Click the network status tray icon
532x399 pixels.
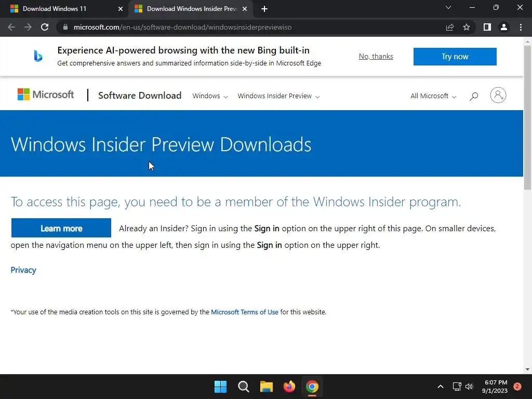[457, 387]
